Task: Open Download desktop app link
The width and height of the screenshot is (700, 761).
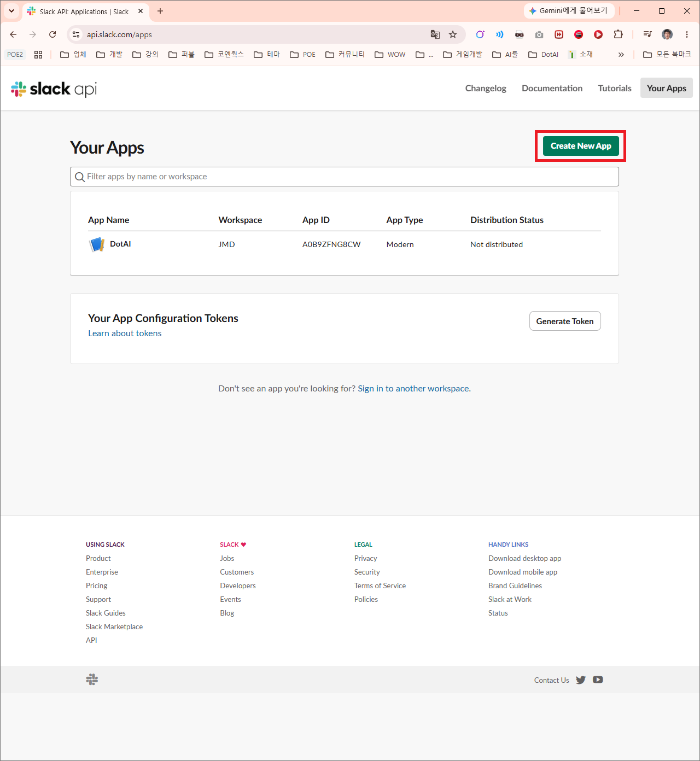Action: coord(525,558)
